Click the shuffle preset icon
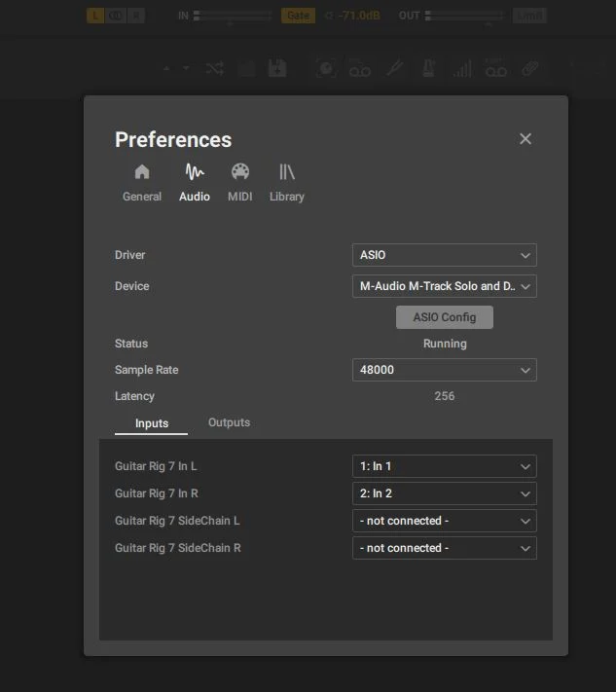 click(214, 68)
